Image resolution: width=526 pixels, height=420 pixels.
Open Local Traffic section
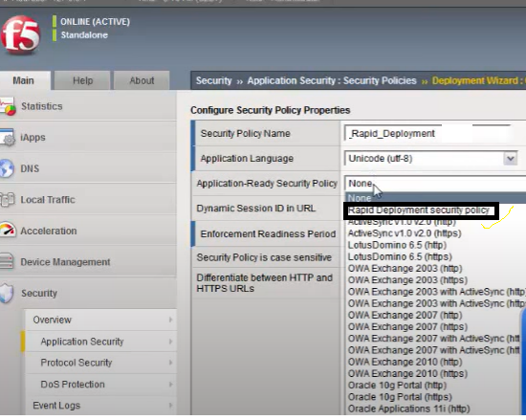[48, 200]
